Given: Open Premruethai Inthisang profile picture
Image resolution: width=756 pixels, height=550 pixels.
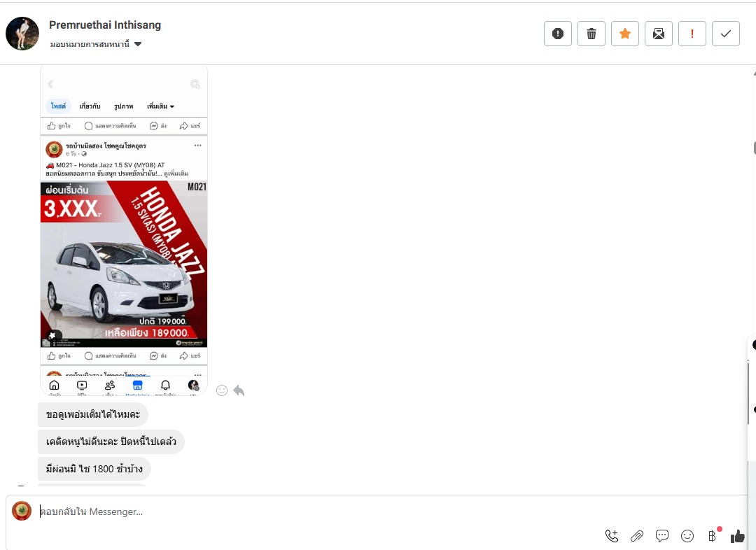Looking at the screenshot, I should click(22, 34).
